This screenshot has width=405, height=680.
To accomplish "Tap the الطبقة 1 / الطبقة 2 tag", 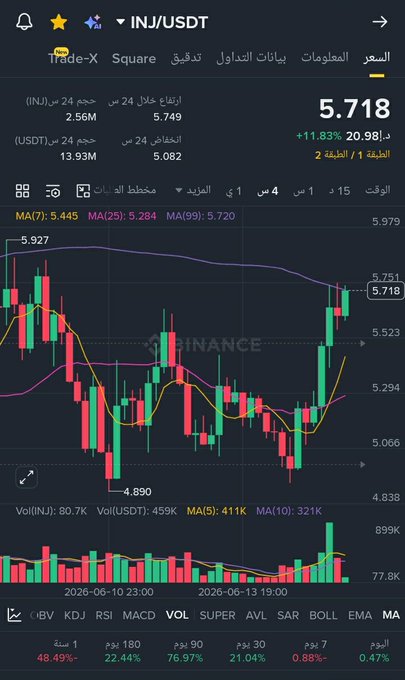I will pos(353,155).
